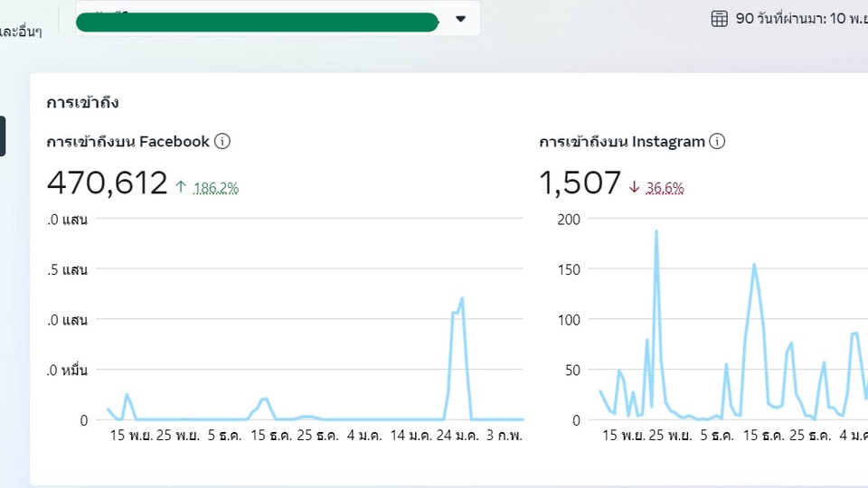This screenshot has height=488, width=868.
Task: Click the green up arrow next to 186.2%
Action: (x=181, y=187)
